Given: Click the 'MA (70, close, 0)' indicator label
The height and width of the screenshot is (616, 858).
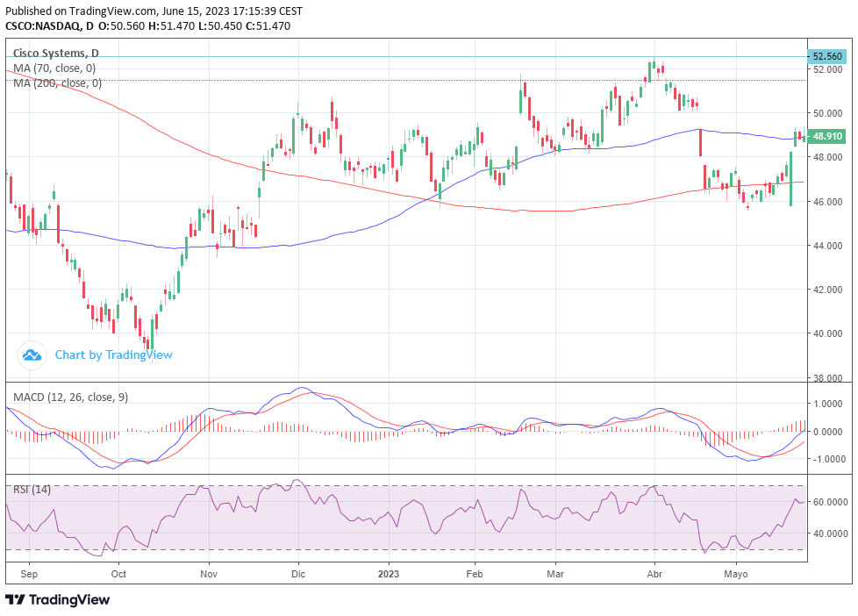Looking at the screenshot, I should pyautogui.click(x=54, y=68).
